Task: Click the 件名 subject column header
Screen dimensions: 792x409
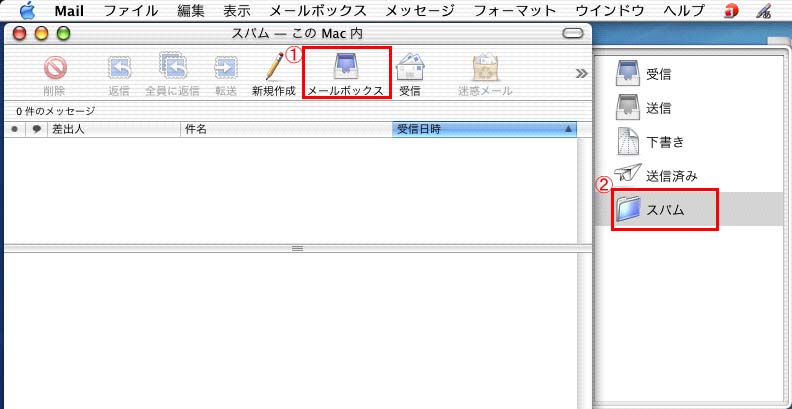Action: (x=285, y=129)
